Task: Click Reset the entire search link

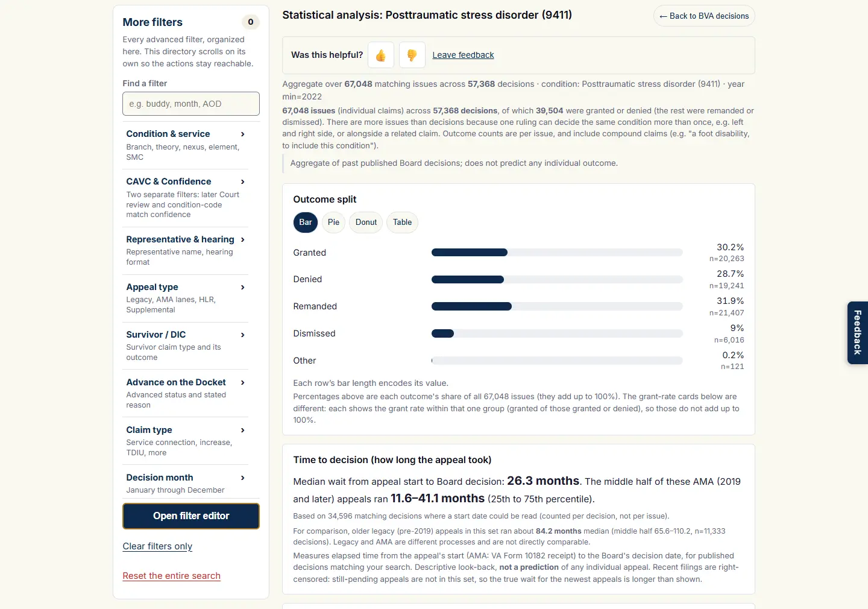Action: 172,576
